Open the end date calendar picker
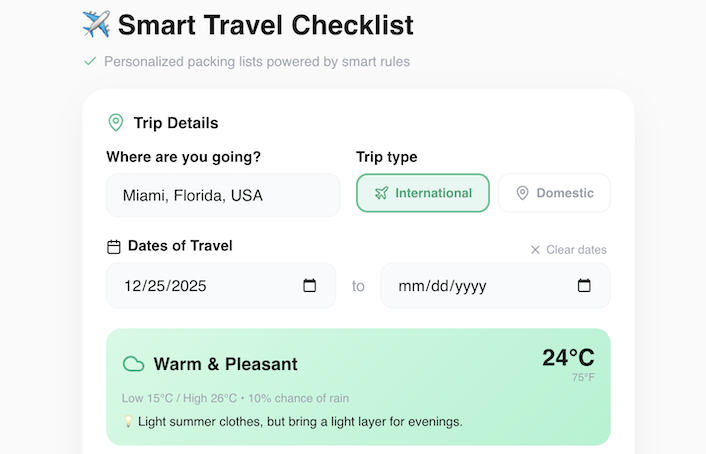Viewport: 706px width, 454px height. pos(584,286)
